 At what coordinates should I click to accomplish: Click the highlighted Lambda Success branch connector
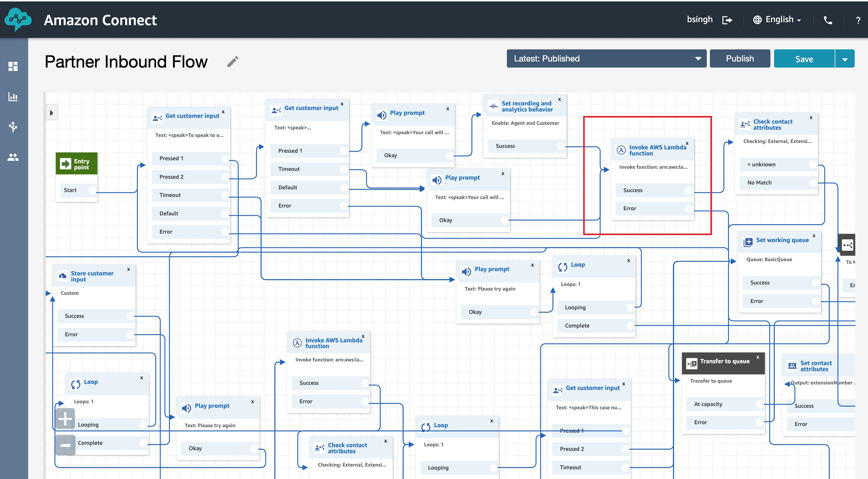[x=690, y=190]
